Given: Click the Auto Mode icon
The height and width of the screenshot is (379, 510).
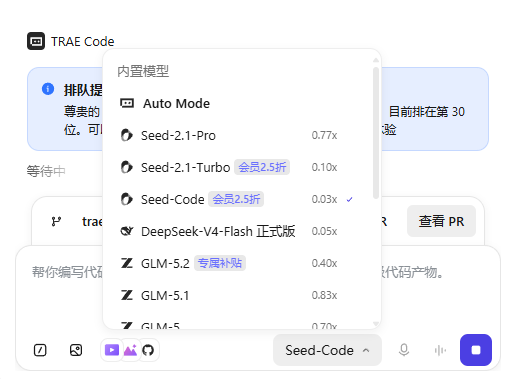Looking at the screenshot, I should (127, 103).
